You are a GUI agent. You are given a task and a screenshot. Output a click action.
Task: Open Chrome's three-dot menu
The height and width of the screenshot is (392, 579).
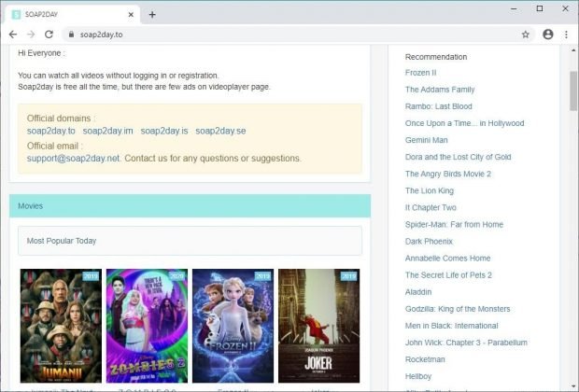click(x=566, y=35)
